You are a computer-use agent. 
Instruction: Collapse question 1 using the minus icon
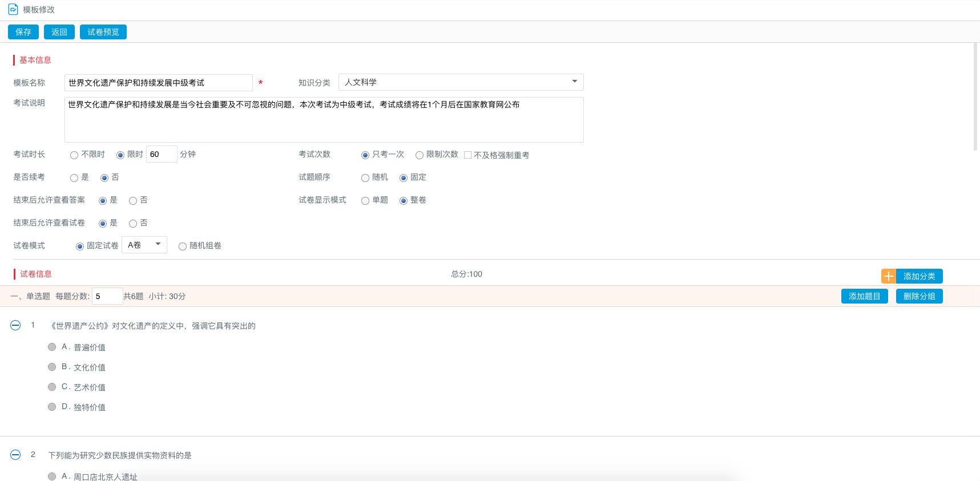click(15, 325)
